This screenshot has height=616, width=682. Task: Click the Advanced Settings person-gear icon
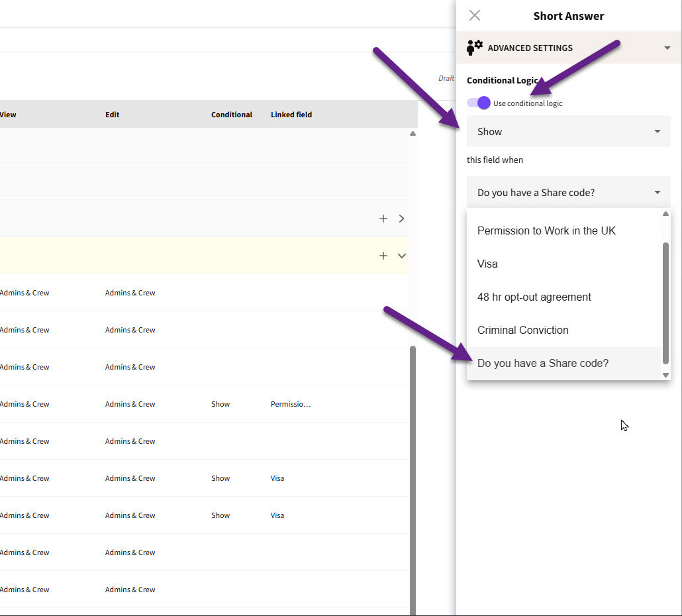(x=475, y=48)
